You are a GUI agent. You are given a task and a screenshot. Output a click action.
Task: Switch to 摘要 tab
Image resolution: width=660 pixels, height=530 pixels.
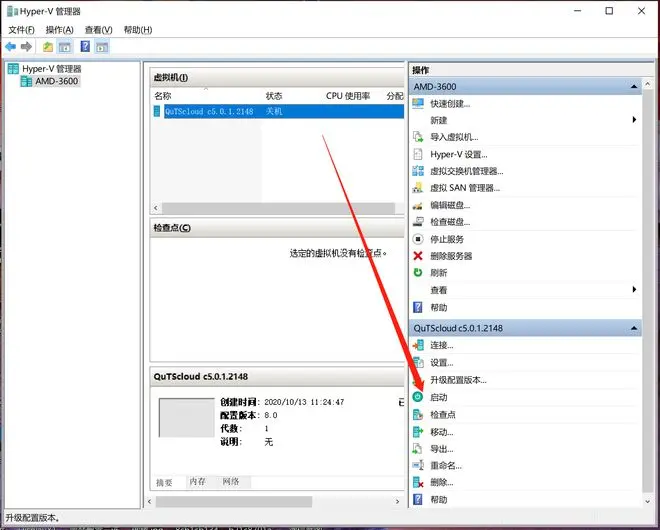pos(164,482)
